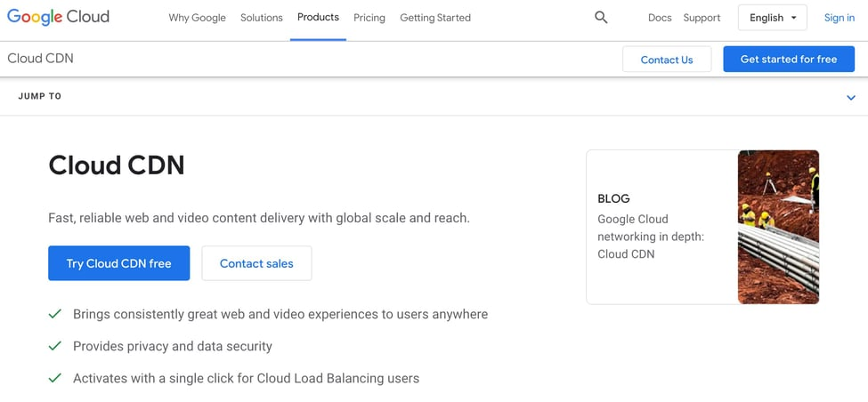Click the Contact Us button

pyautogui.click(x=667, y=60)
